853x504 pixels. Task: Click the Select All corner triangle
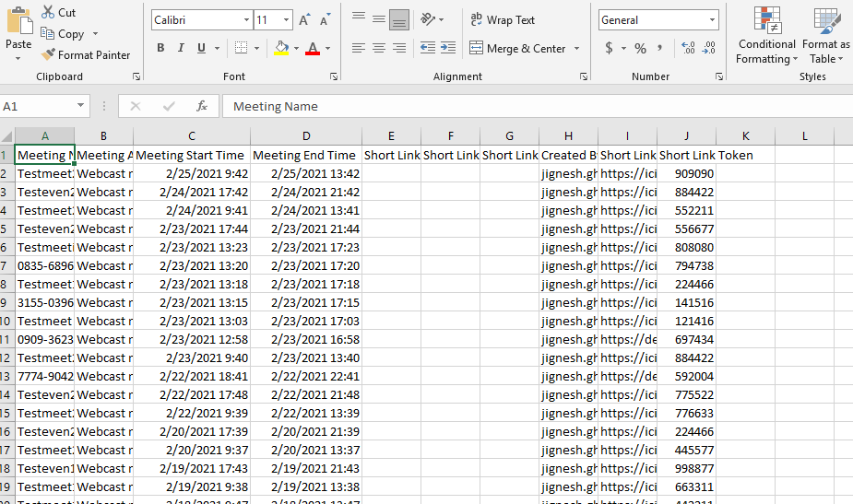[x=7, y=136]
